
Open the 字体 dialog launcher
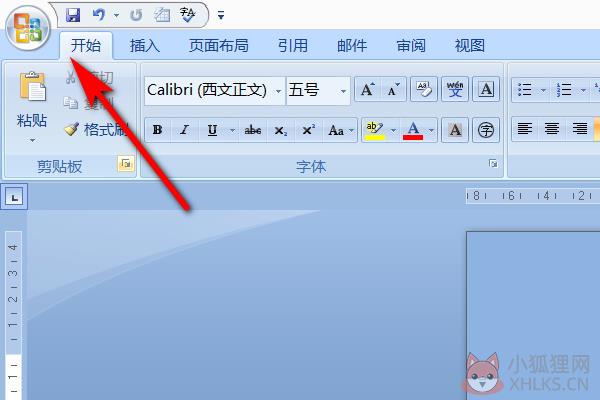click(x=493, y=164)
